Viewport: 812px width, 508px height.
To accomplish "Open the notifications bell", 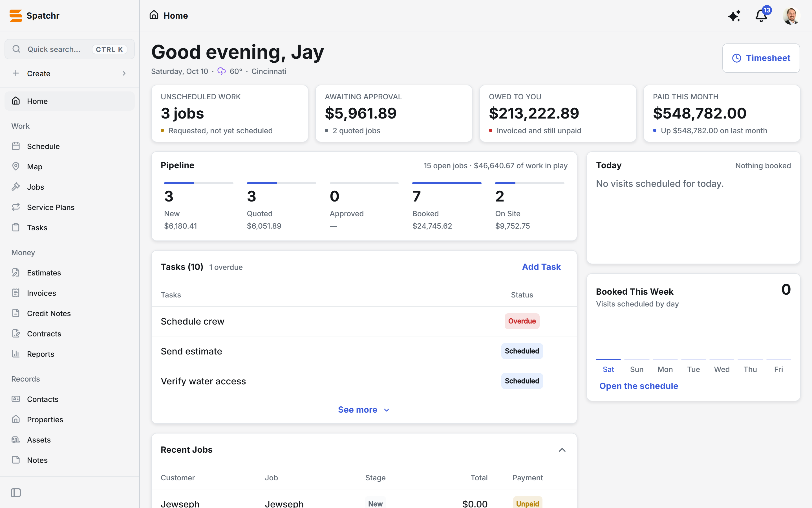I will (x=761, y=16).
